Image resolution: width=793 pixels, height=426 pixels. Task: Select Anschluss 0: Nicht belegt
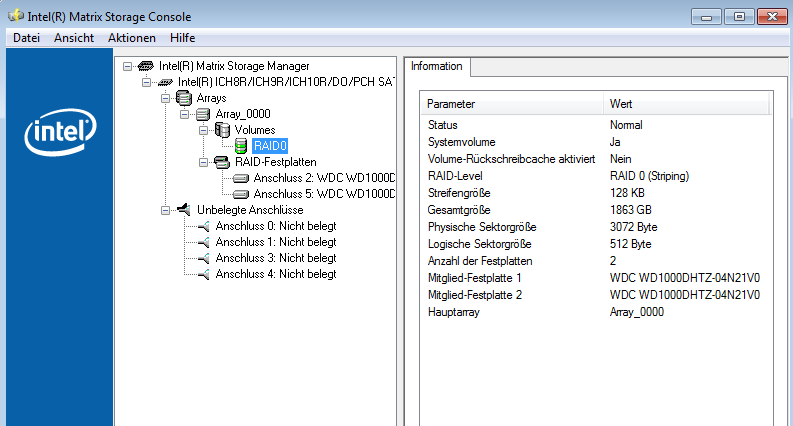[x=276, y=226]
